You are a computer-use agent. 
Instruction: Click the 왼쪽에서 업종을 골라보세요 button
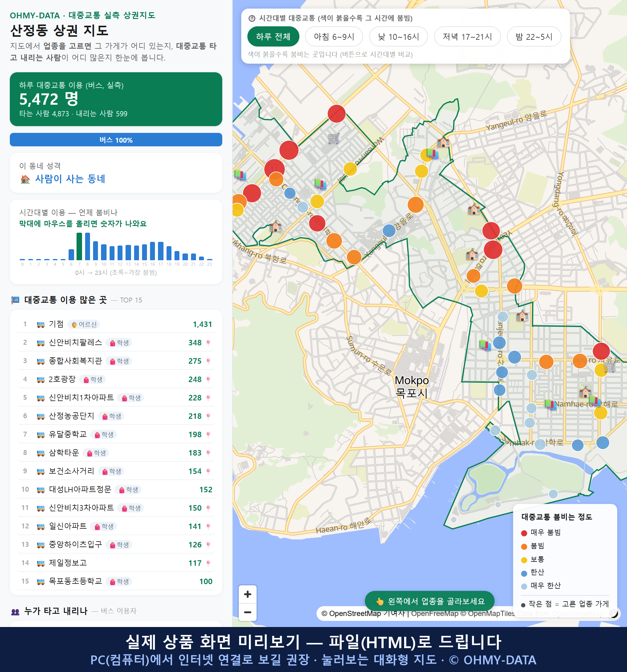tap(430, 601)
